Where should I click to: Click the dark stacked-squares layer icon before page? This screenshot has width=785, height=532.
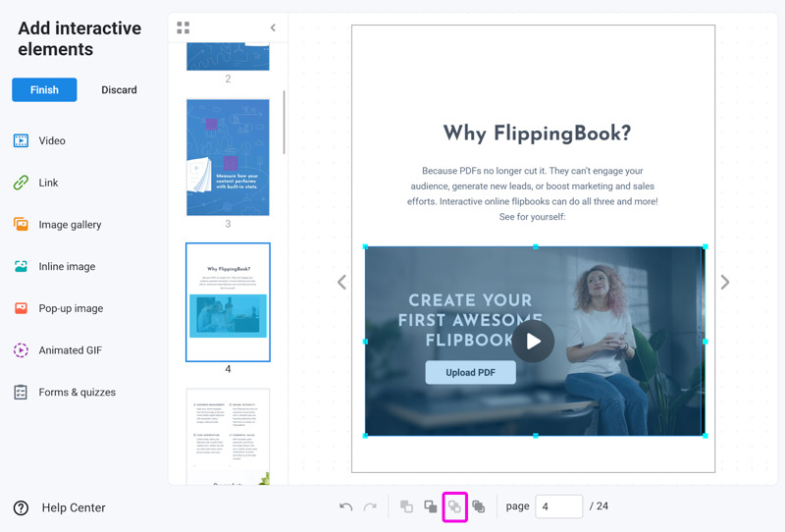[x=479, y=506]
